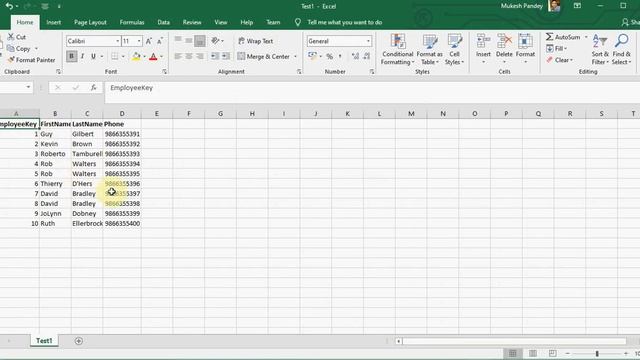Viewport: 640px width, 360px height.
Task: Set middle vertical alignment
Action: (189, 40)
